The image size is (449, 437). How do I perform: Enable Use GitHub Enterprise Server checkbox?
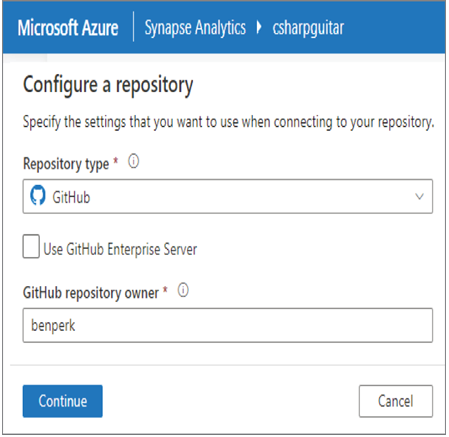click(x=31, y=246)
